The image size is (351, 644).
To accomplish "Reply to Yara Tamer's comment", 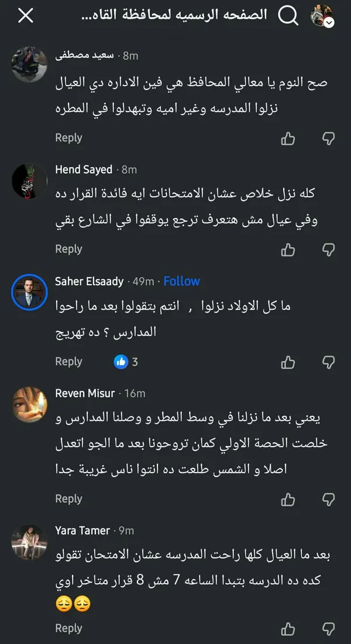I will point(68,628).
